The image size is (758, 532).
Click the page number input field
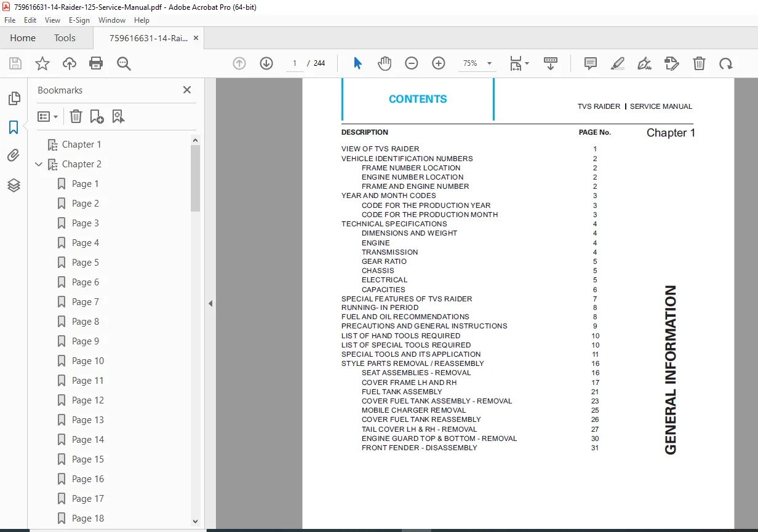[295, 63]
